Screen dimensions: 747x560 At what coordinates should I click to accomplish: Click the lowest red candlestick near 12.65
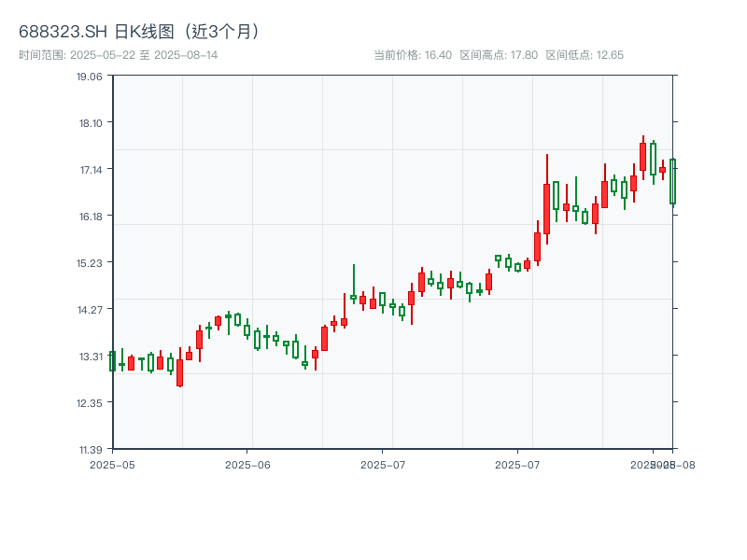[x=179, y=371]
